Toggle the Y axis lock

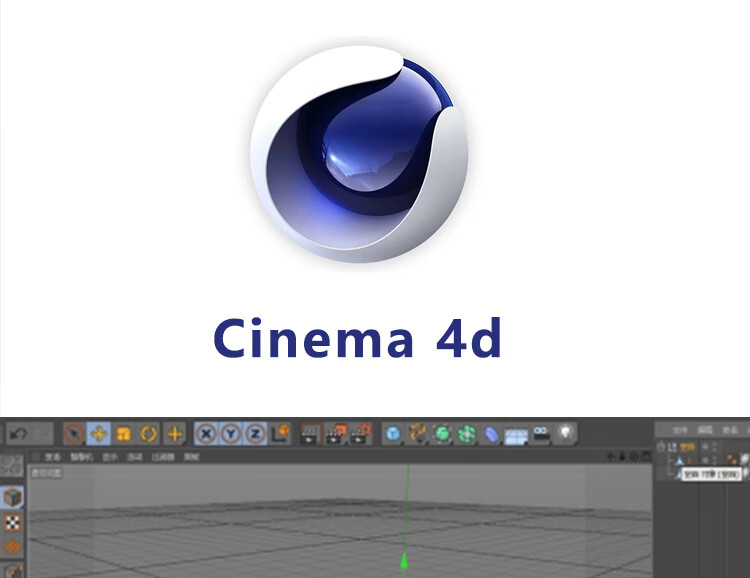(229, 434)
